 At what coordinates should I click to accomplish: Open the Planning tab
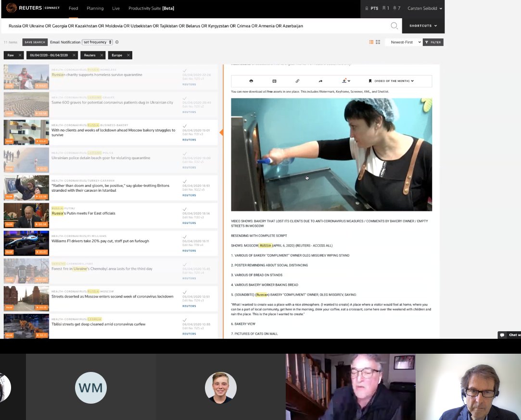click(x=95, y=8)
